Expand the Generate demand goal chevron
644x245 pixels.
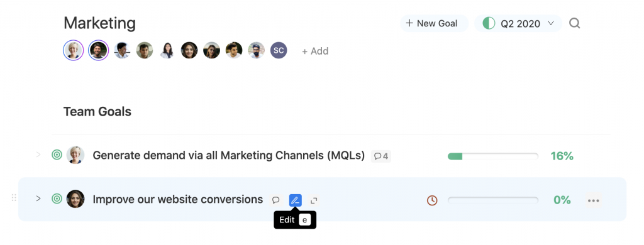(x=38, y=155)
